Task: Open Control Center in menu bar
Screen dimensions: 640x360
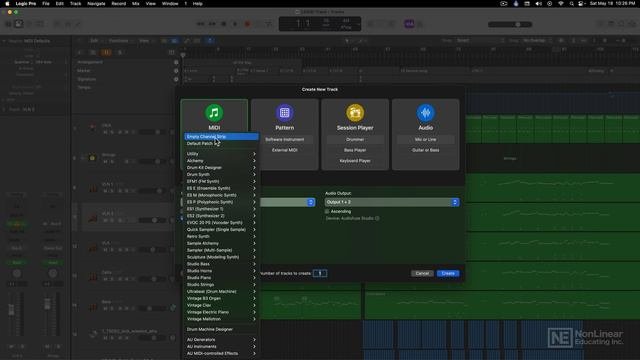Action: click(x=581, y=4)
